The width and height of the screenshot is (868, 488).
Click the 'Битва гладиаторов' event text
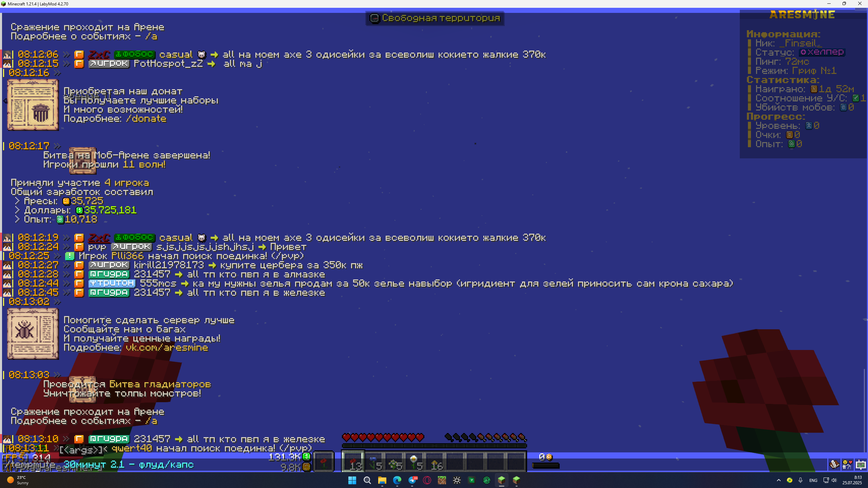[160, 384]
